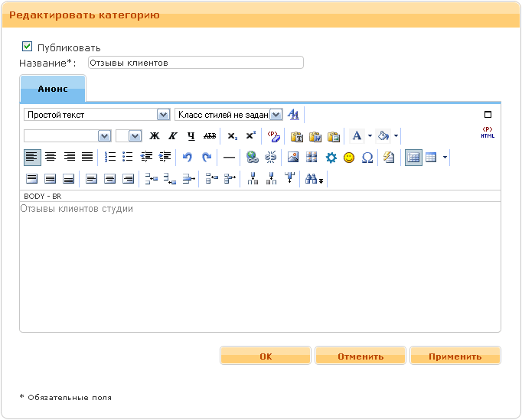Insert special character Omega icon

367,158
